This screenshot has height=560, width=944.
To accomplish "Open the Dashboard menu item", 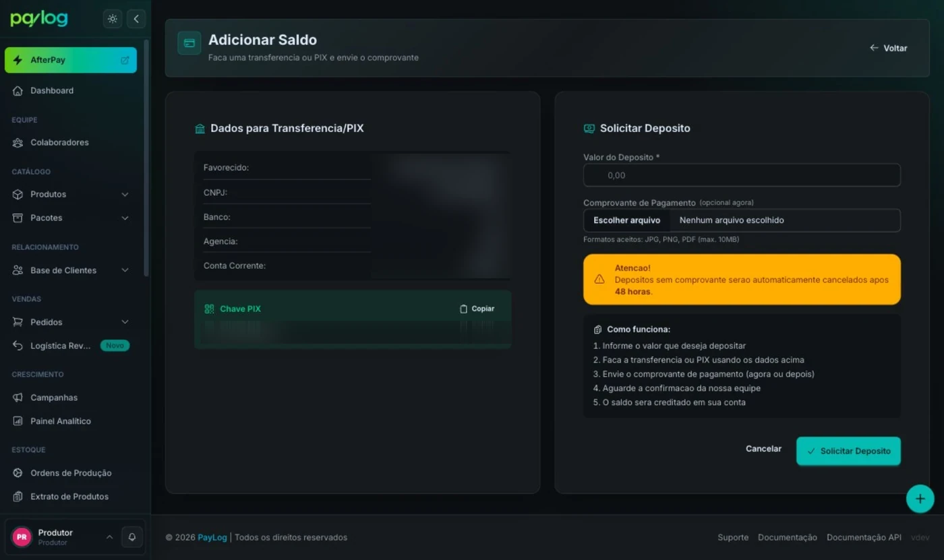I will click(71, 90).
